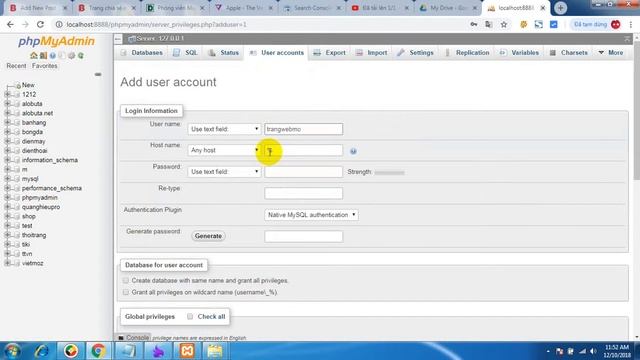
Task: Click the 'Đã tạm dừng' sync status button
Action: [x=590, y=24]
